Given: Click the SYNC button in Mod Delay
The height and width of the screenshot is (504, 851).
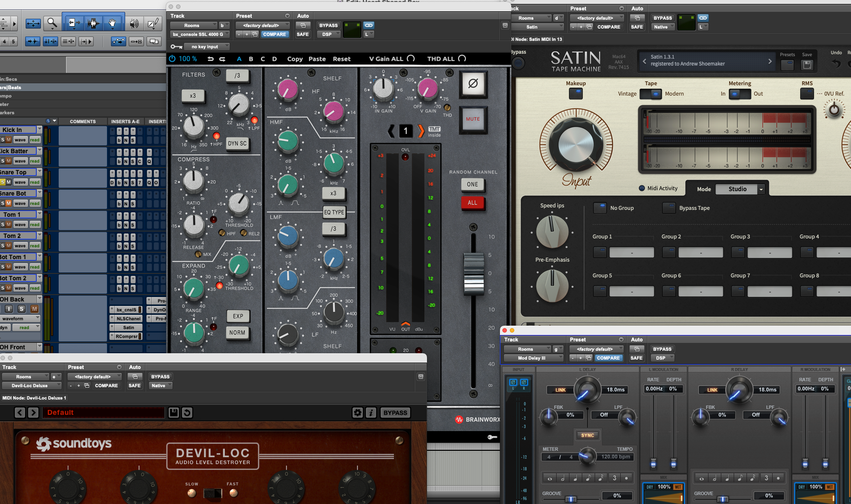Looking at the screenshot, I should [587, 436].
